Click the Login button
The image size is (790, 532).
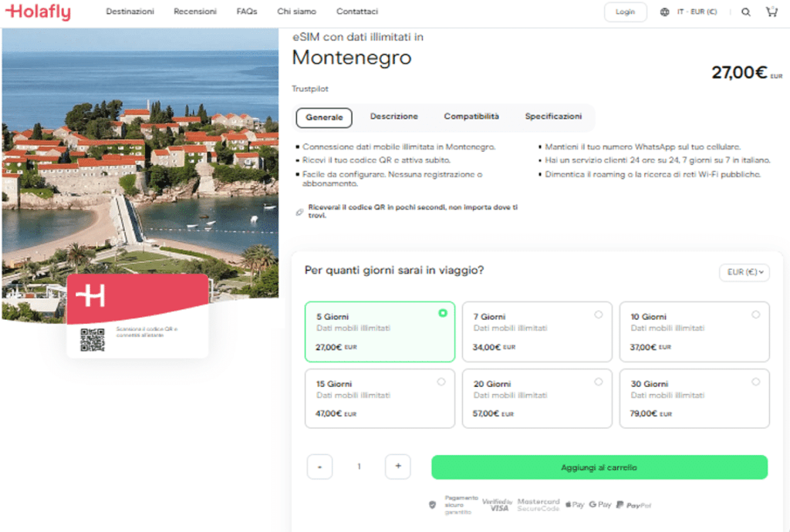coord(625,12)
